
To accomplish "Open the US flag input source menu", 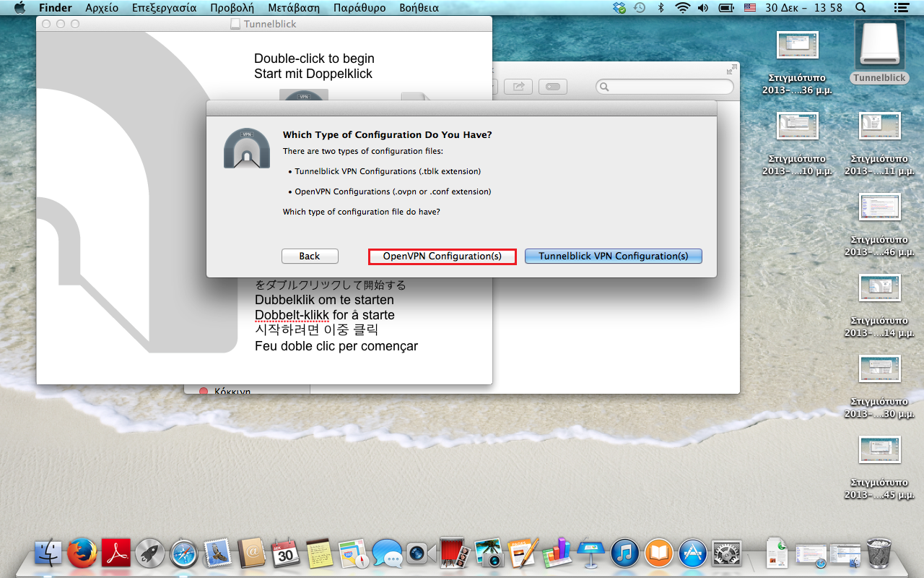I will tap(749, 8).
